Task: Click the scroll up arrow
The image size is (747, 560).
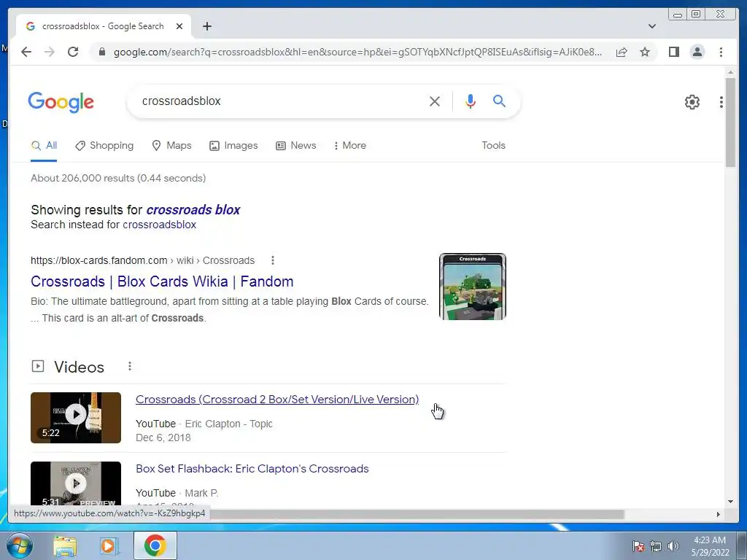Action: pyautogui.click(x=730, y=72)
